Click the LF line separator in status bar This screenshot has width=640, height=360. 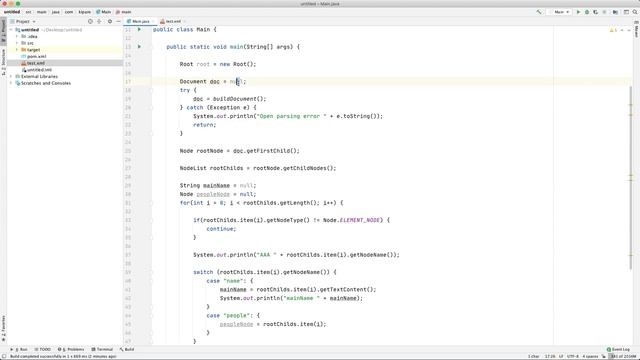tap(561, 356)
